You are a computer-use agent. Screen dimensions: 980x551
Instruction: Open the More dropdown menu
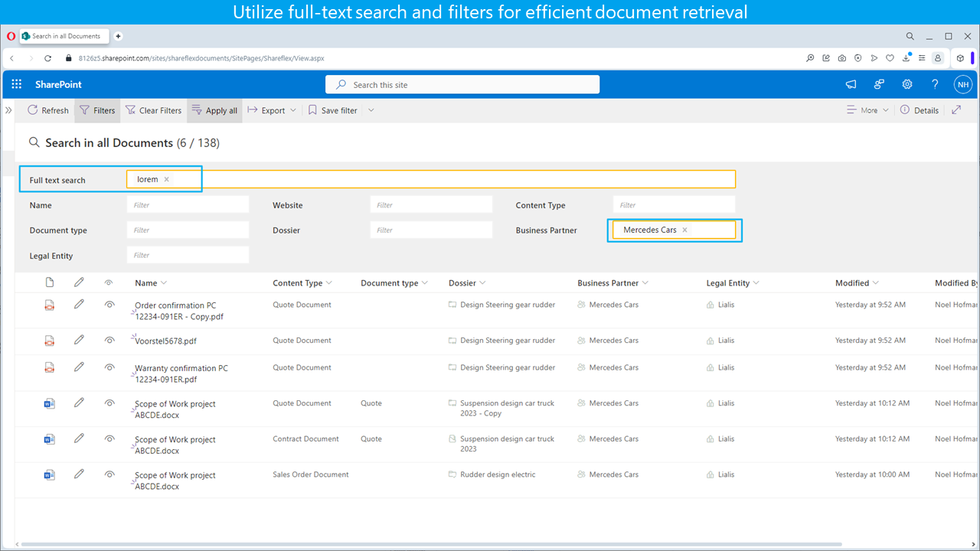pyautogui.click(x=868, y=110)
